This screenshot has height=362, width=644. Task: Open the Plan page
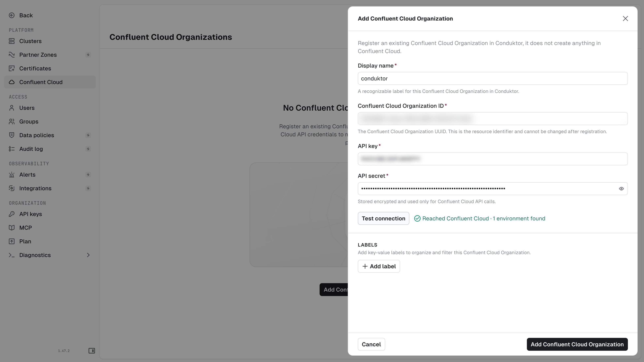[x=50, y=242]
